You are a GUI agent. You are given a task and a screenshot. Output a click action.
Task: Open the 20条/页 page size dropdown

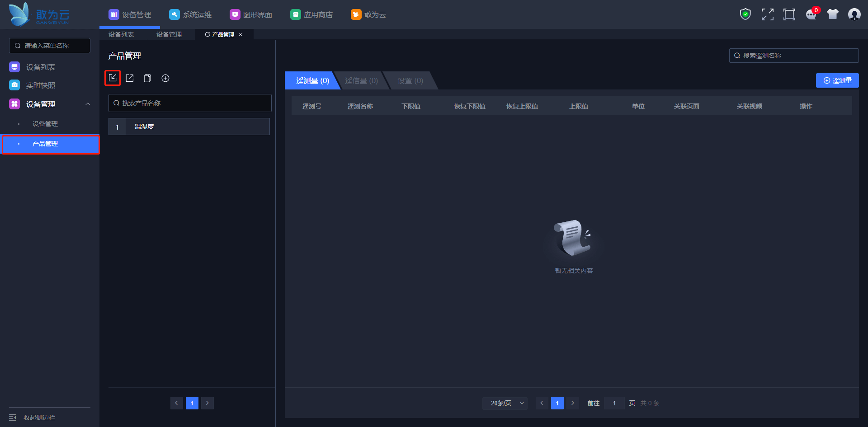pos(505,403)
